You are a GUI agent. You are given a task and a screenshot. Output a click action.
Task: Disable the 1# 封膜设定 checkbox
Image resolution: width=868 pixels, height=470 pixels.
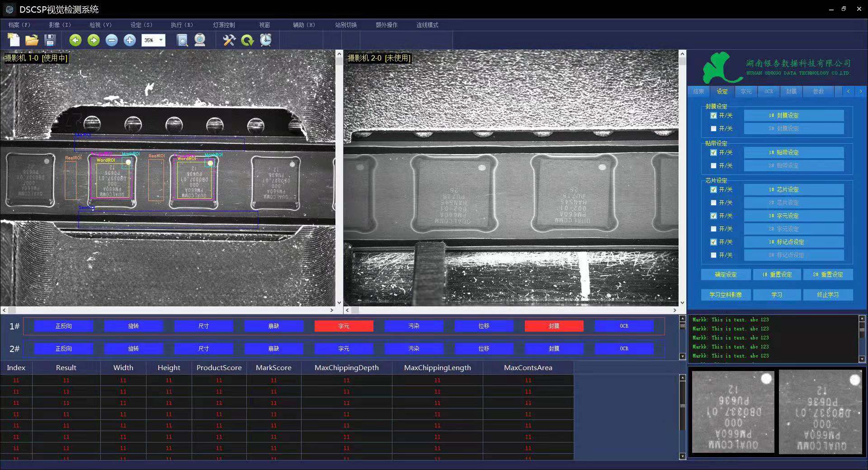713,116
